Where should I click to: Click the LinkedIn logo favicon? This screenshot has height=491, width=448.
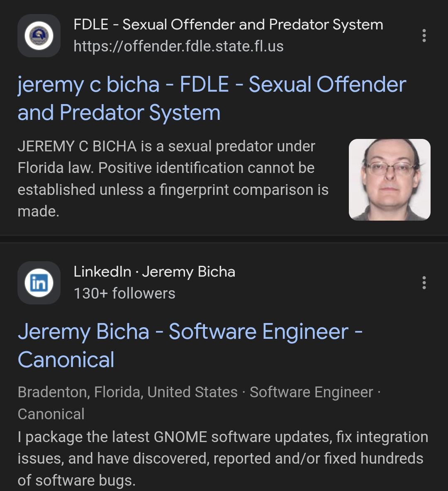point(39,283)
